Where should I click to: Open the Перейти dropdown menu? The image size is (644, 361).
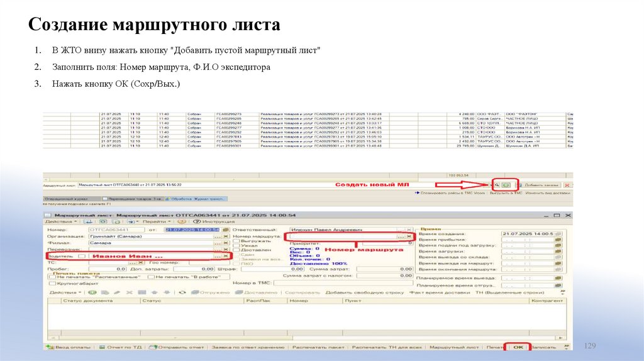point(157,221)
